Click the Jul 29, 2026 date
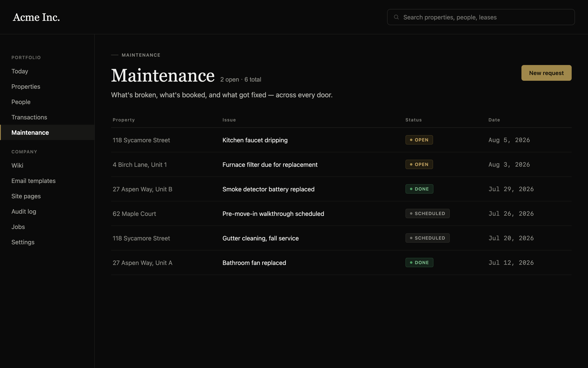The height and width of the screenshot is (368, 588). [x=511, y=189]
